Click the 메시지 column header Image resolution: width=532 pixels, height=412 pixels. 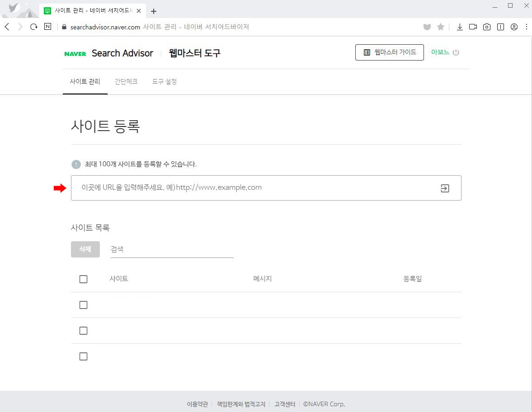click(263, 279)
